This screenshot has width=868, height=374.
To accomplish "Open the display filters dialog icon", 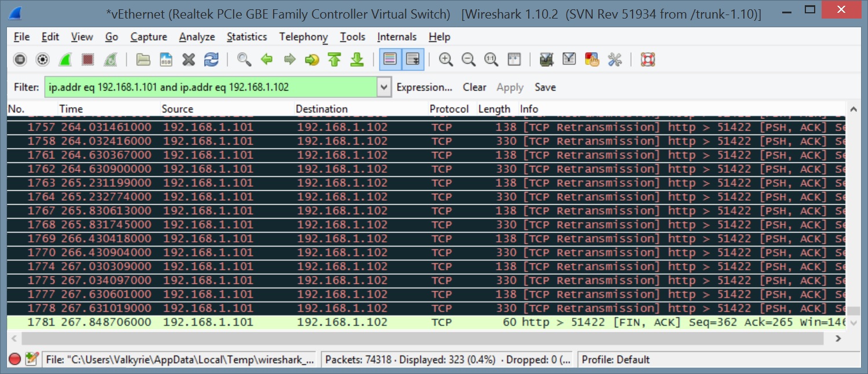I will tap(569, 59).
